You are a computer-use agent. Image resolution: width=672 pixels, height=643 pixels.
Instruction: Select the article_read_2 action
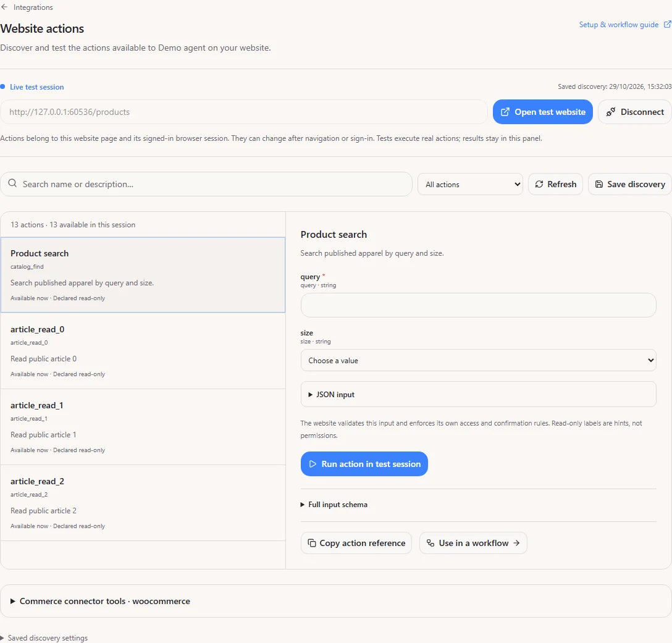tap(143, 503)
